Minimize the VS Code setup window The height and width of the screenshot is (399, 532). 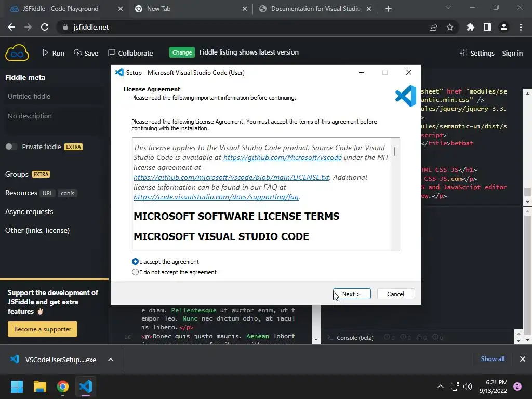(x=362, y=72)
